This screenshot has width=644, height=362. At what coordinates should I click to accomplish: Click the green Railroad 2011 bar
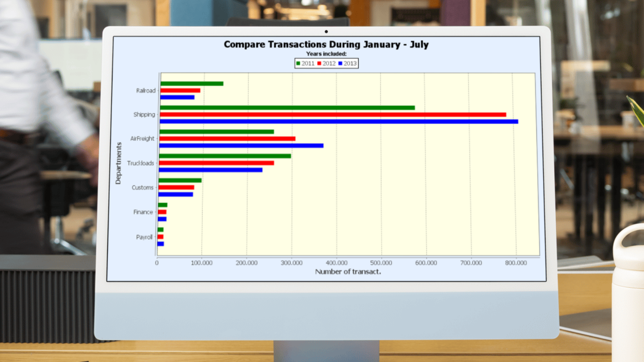click(x=192, y=84)
